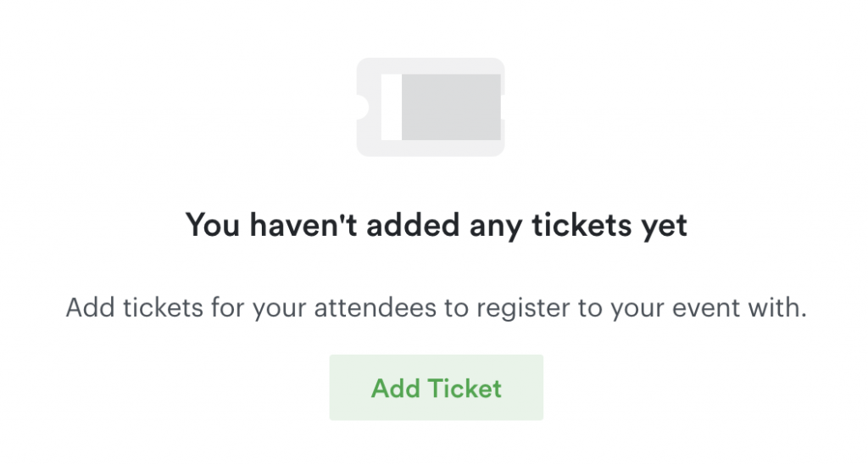Click the "Add tickets for your attendees" description
The image size is (868, 465).
coord(436,307)
